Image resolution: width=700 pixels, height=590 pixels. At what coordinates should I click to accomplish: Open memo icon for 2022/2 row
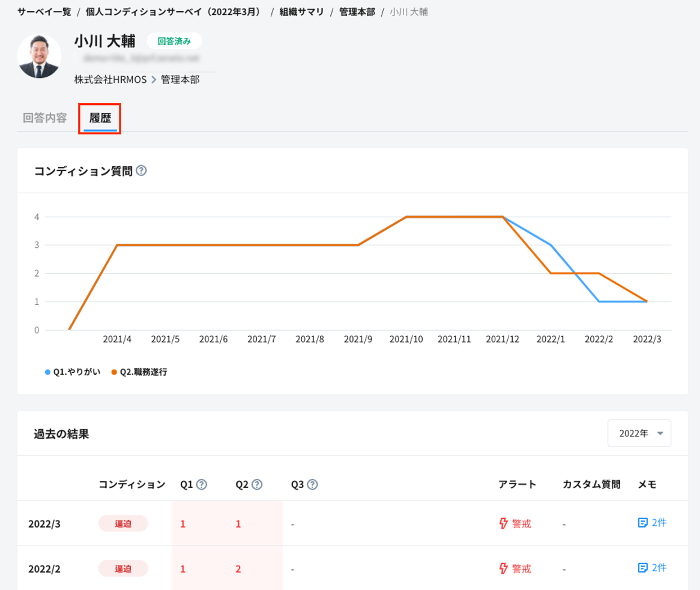point(642,568)
